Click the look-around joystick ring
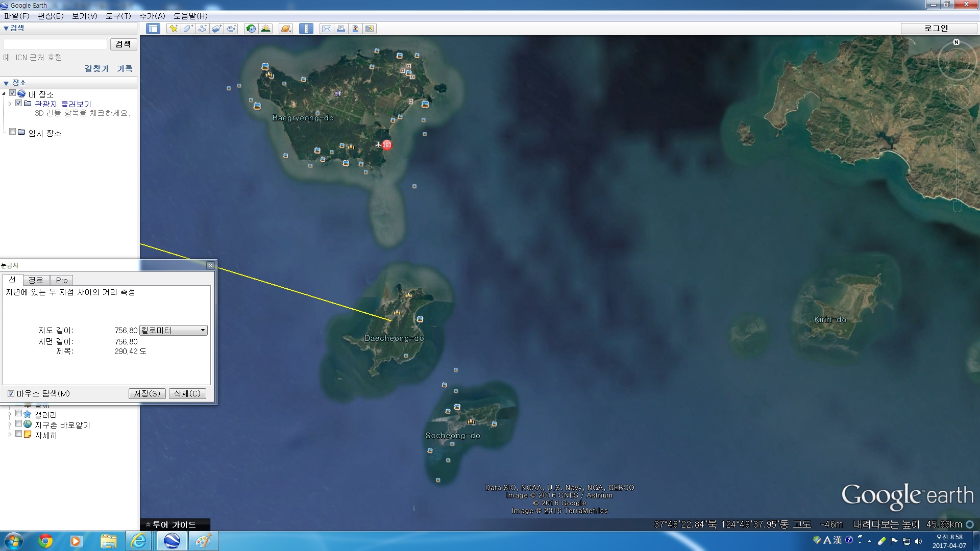This screenshot has height=551, width=980. (958, 61)
